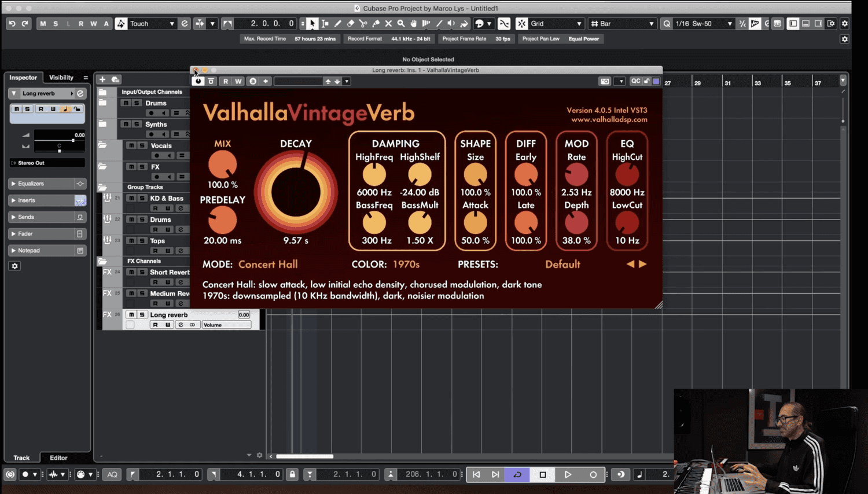Open the Bar grid type dropdown
The height and width of the screenshot is (494, 868).
point(622,24)
